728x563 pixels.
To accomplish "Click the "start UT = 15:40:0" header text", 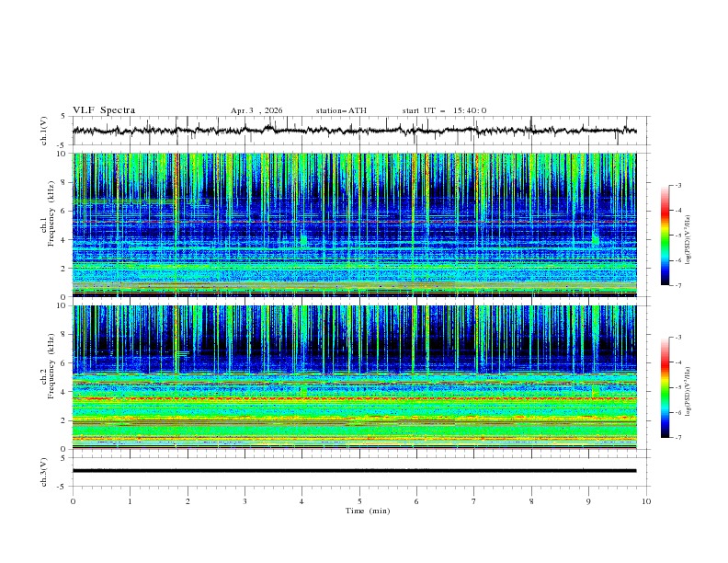I will click(x=444, y=110).
